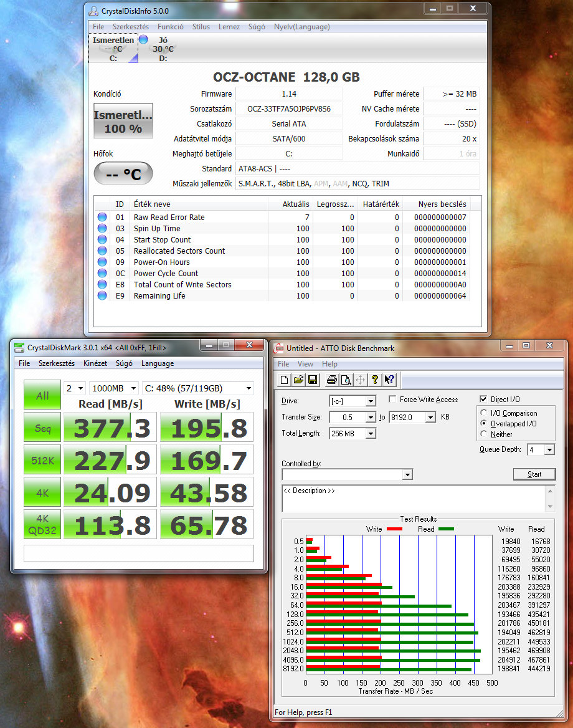Open the View menu in ATTO
This screenshot has height=728, width=573.
[x=305, y=364]
